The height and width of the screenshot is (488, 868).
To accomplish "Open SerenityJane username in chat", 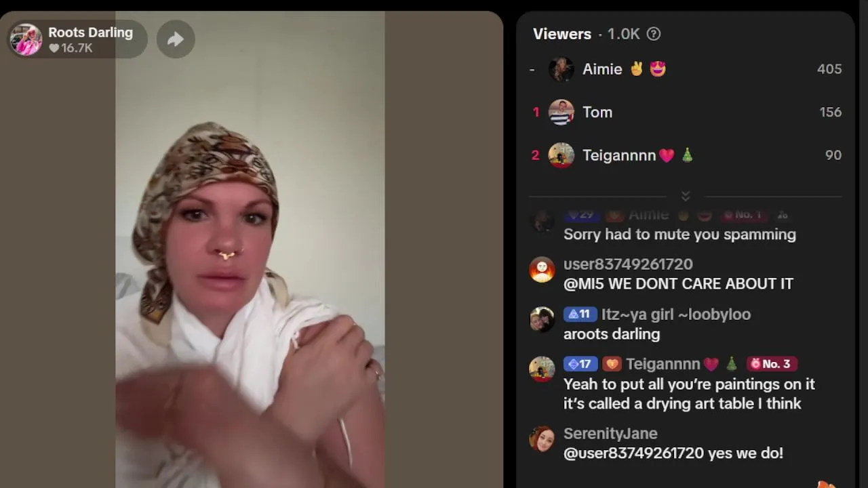I will (610, 434).
